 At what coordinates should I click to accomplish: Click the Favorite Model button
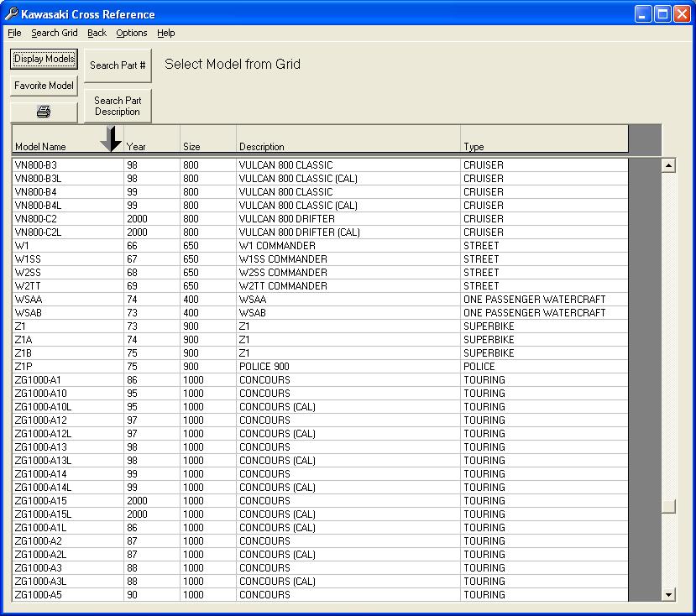[44, 86]
